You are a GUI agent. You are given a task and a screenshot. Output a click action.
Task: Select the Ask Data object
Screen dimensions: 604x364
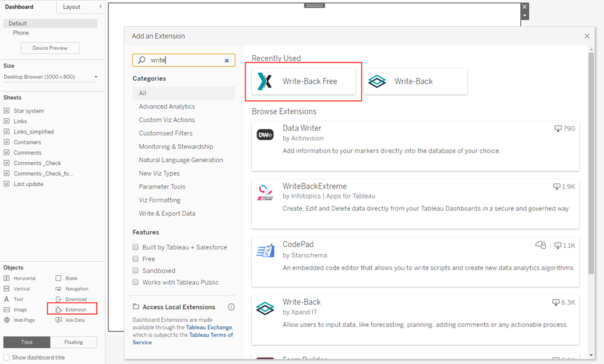click(70, 320)
